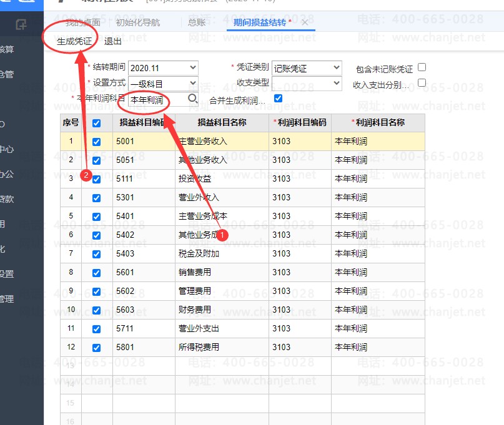
Task: Uncheck row 5001 主营业务收入 checkbox
Action: click(x=96, y=142)
